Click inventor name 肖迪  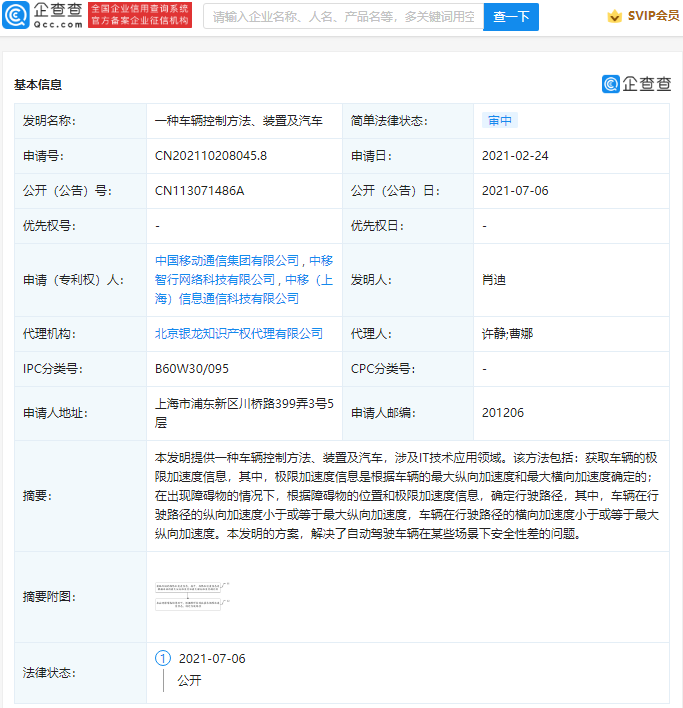494,280
